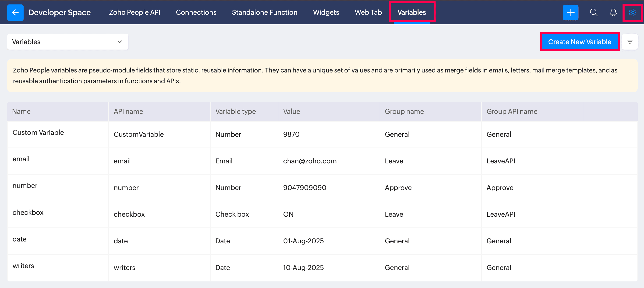Click the back arrow icon
This screenshot has width=644, height=288.
point(15,13)
